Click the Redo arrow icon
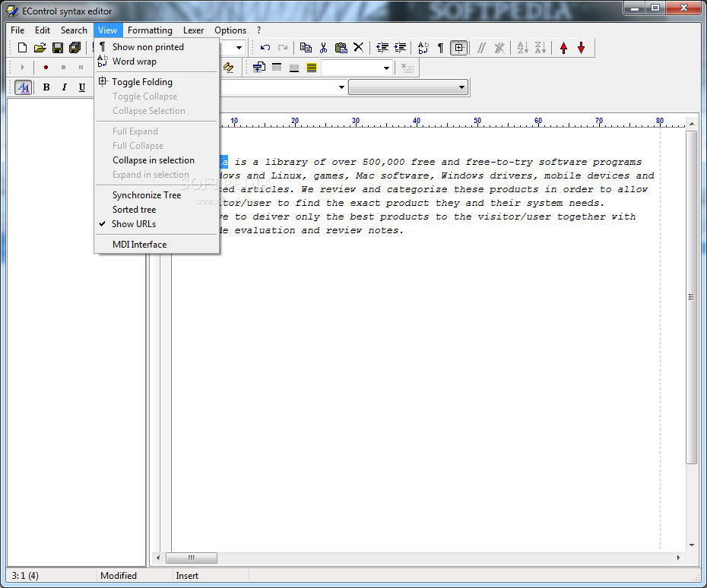Screen dimensions: 707x588 tap(283, 47)
